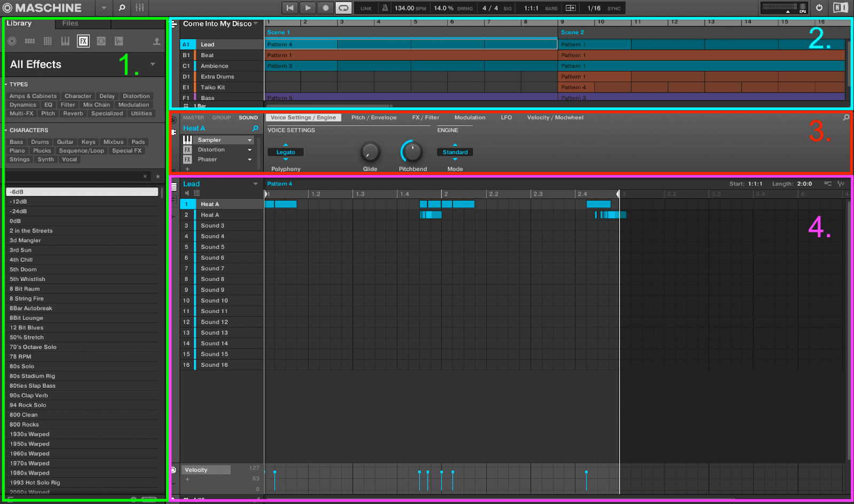
Task: Open the Pitch / Envelope tab
Action: 374,118
